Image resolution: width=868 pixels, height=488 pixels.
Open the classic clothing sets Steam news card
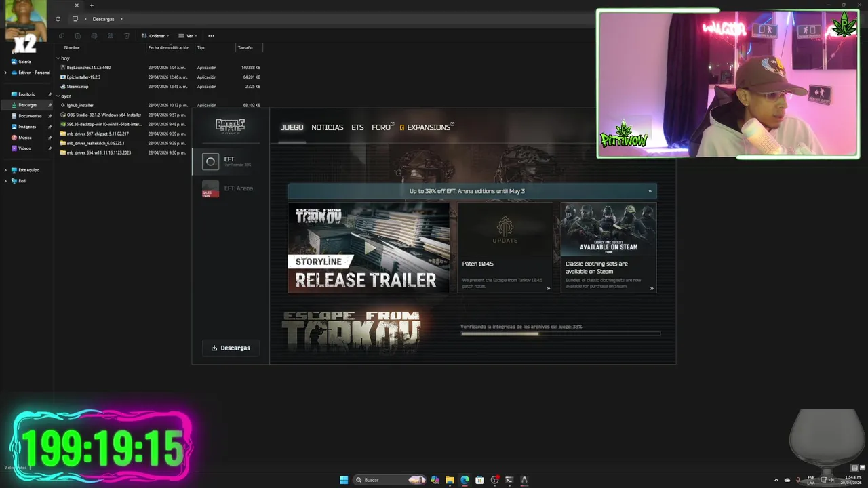(x=608, y=247)
